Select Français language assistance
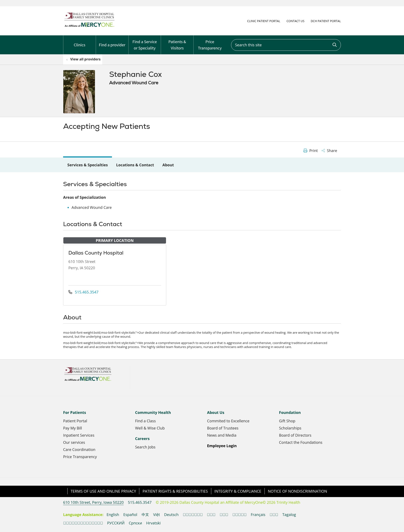The height and width of the screenshot is (532, 404). click(x=258, y=515)
